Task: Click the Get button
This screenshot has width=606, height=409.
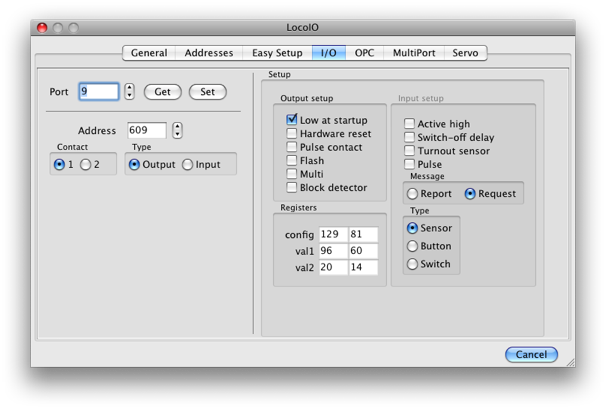Action: tap(162, 92)
